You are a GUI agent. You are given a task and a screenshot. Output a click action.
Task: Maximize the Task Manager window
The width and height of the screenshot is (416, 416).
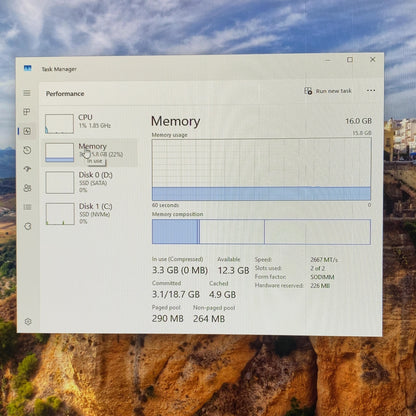tap(350, 60)
